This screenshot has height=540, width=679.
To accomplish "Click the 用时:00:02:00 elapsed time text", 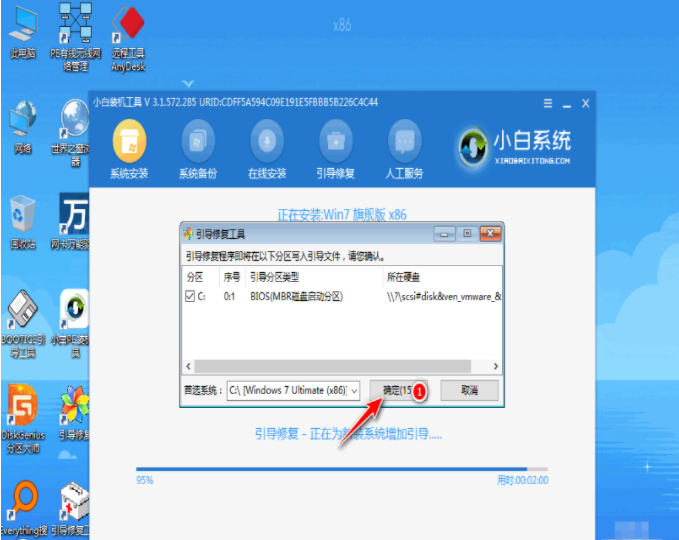I will coord(523,480).
